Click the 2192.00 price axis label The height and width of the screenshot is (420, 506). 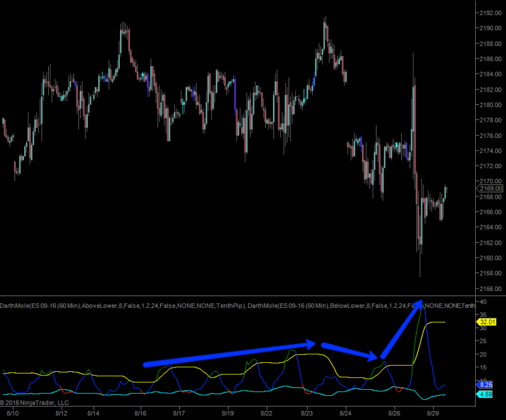[x=489, y=13]
